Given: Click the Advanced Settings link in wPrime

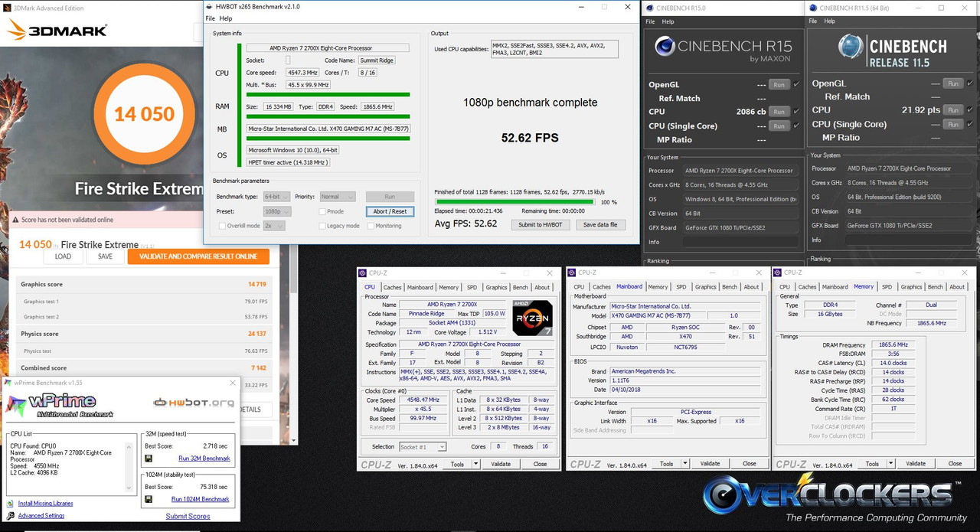Looking at the screenshot, I should tap(41, 516).
